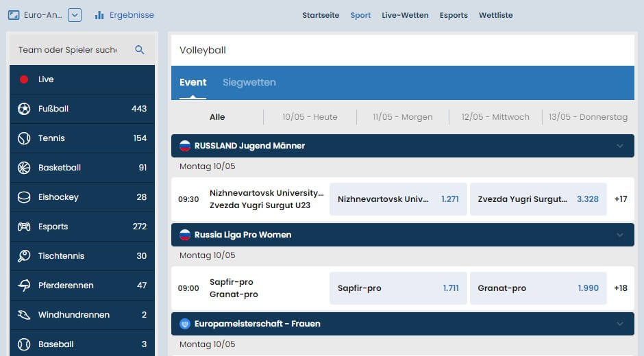Click the 09:00 match time

click(x=188, y=288)
